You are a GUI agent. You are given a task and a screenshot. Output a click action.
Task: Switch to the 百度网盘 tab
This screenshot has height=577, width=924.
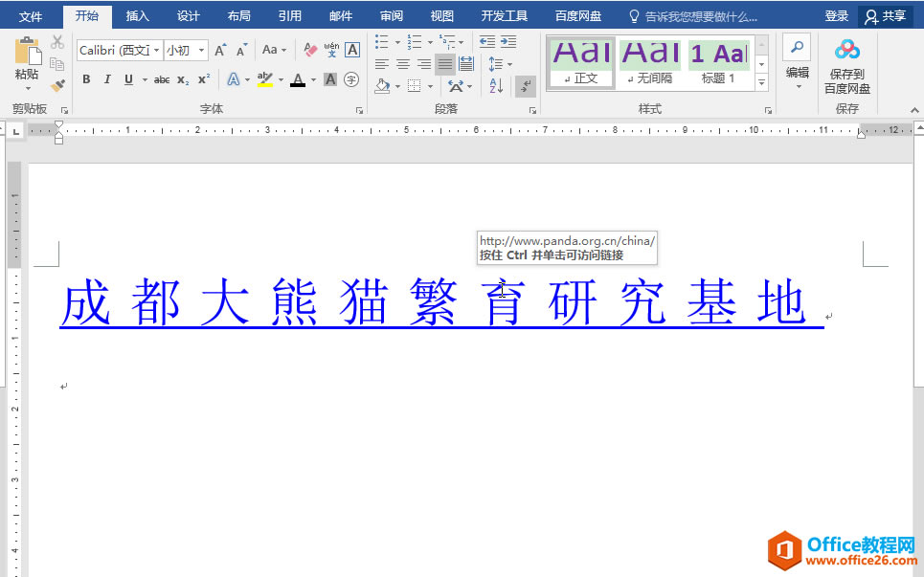tap(578, 16)
